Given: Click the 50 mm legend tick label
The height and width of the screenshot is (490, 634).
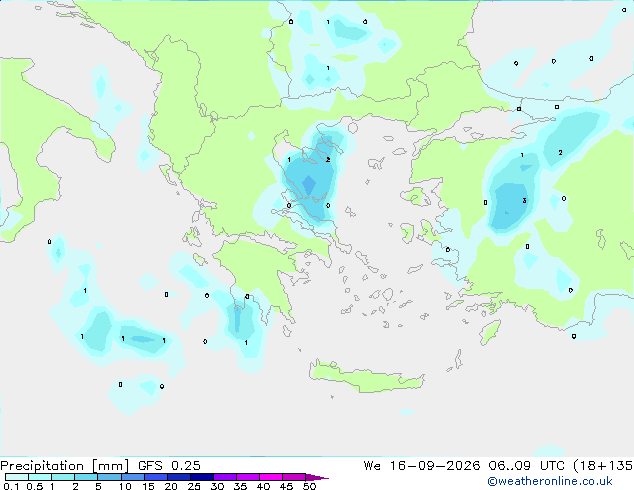Looking at the screenshot, I should 309,486.
